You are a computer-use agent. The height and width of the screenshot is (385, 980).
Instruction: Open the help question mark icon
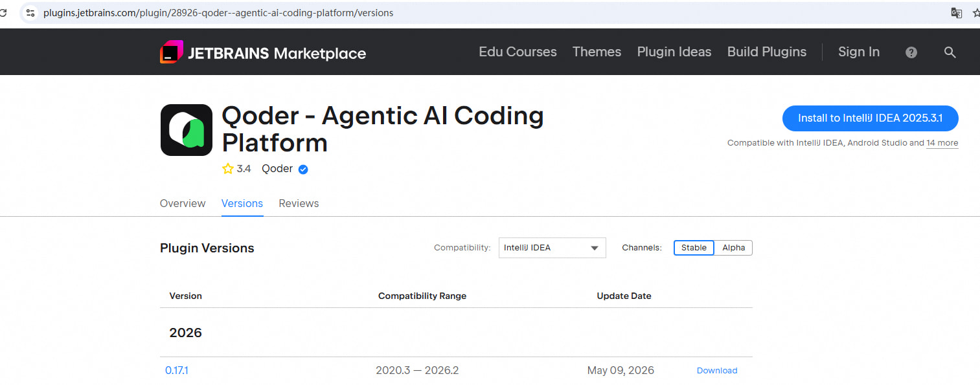[911, 52]
